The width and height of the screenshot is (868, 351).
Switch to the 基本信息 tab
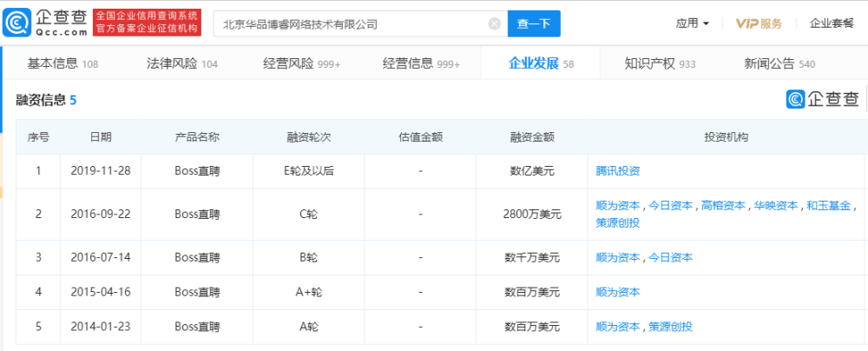tap(62, 63)
